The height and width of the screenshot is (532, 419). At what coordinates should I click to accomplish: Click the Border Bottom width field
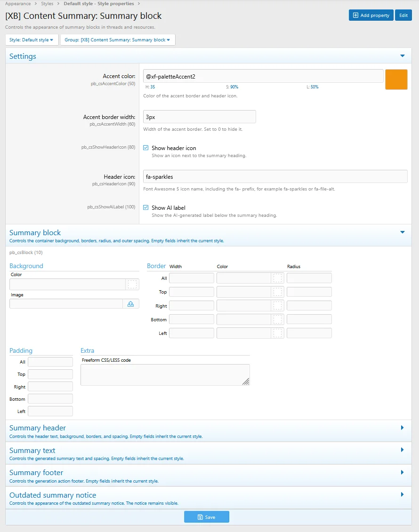pos(192,319)
